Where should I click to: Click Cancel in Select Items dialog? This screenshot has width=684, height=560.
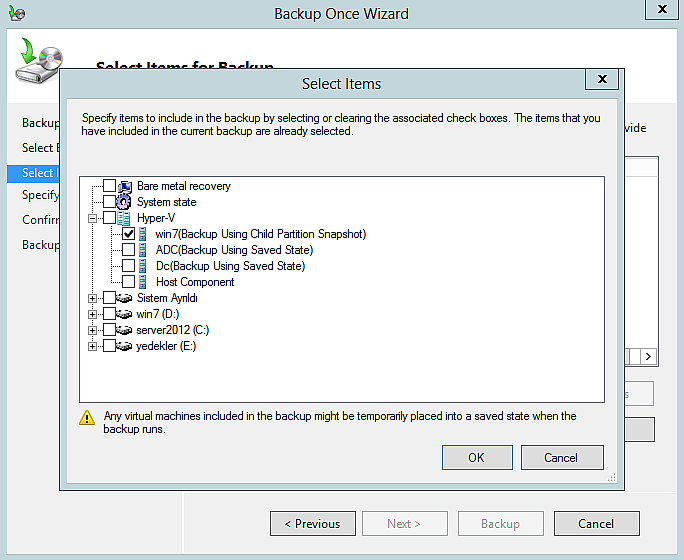pos(562,458)
